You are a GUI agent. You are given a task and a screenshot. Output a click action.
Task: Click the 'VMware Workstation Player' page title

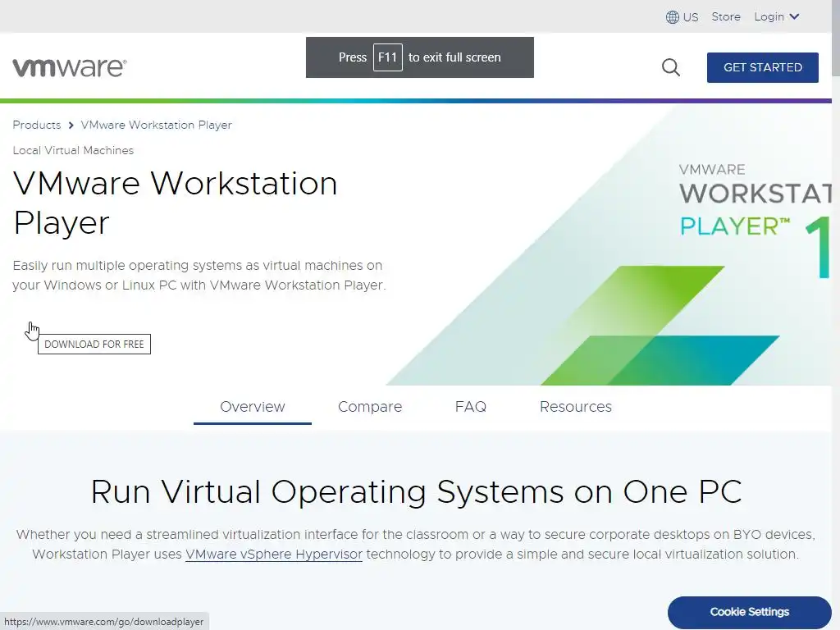point(175,203)
